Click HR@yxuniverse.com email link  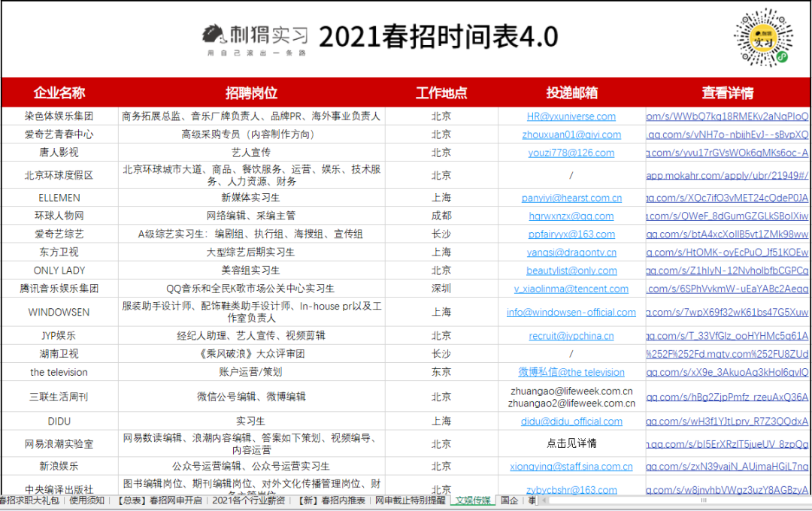(571, 116)
